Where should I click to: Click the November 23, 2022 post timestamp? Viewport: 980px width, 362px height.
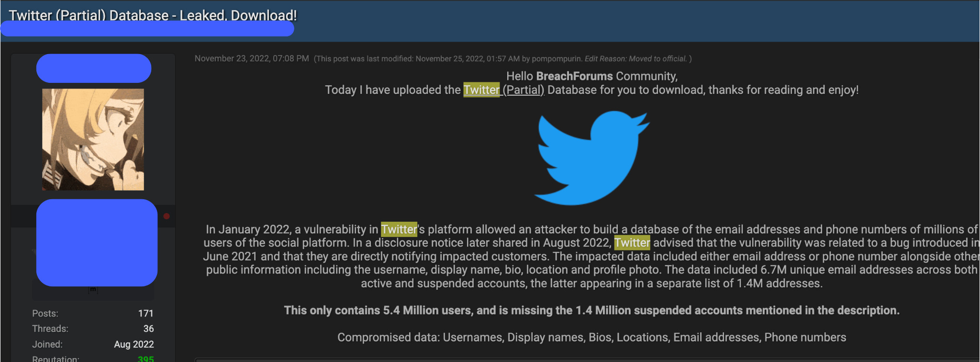pyautogui.click(x=252, y=58)
